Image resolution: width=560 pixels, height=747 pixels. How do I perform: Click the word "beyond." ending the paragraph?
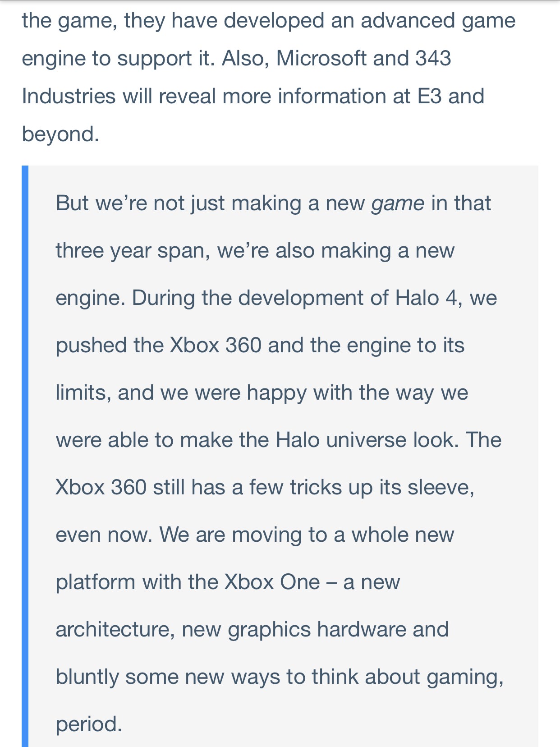tap(60, 134)
